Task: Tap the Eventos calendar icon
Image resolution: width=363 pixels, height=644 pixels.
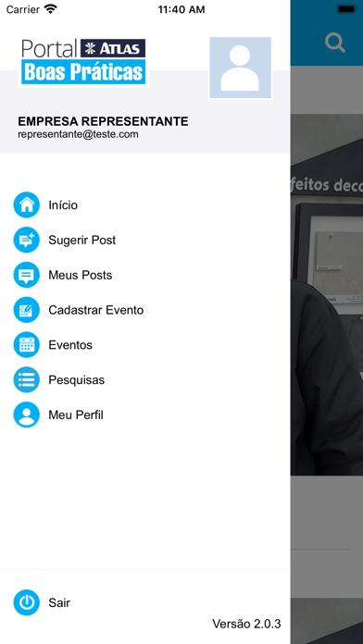Action: tap(27, 344)
